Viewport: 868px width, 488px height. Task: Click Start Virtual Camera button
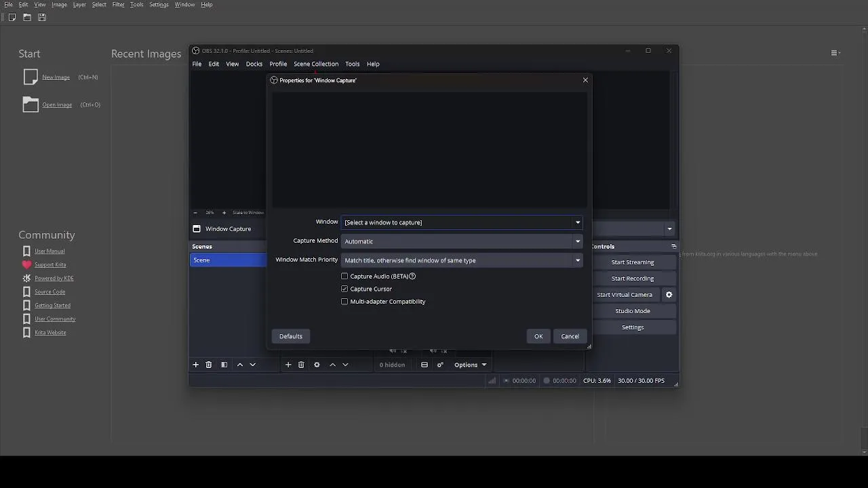tap(625, 295)
